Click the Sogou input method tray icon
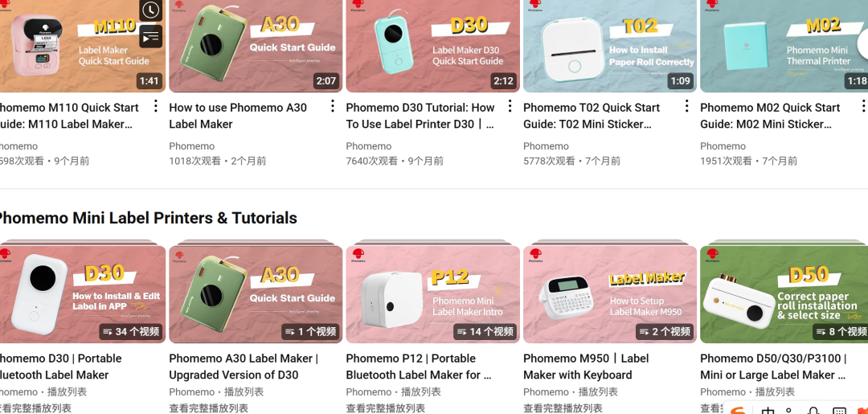This screenshot has height=414, width=868. [738, 409]
